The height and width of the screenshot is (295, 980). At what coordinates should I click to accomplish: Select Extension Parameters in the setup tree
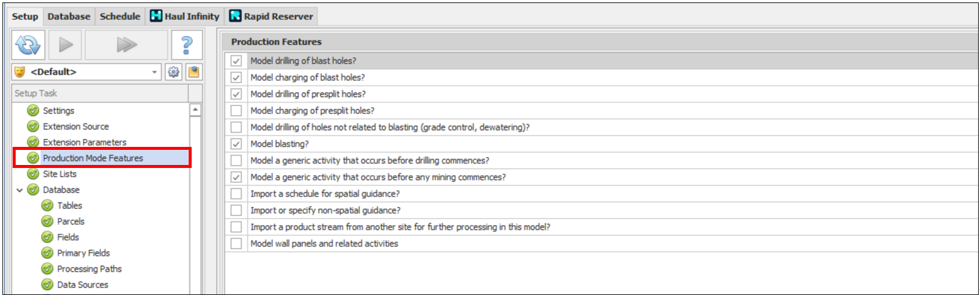[x=84, y=143]
